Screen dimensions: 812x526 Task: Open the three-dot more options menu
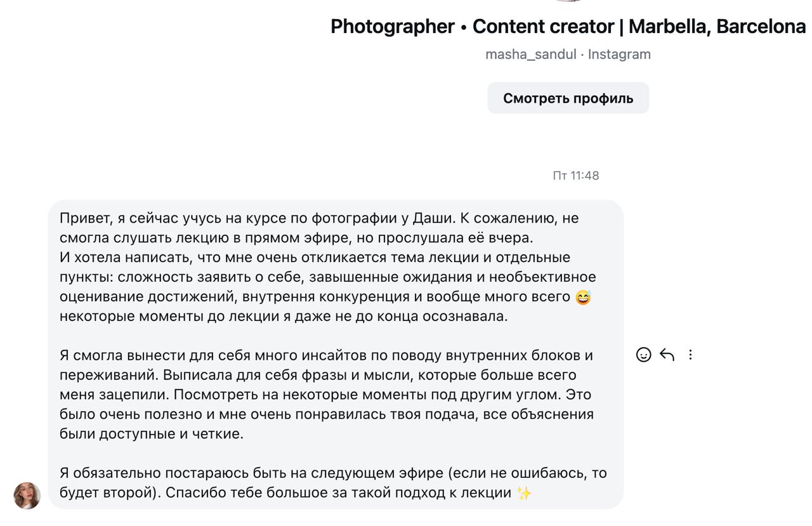(x=690, y=355)
